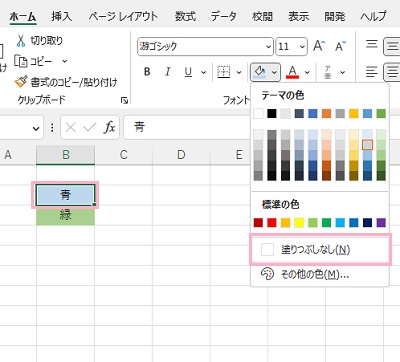This screenshot has height=362, width=400.
Task: Click the phonetic guide icon
Action: pyautogui.click(x=328, y=72)
